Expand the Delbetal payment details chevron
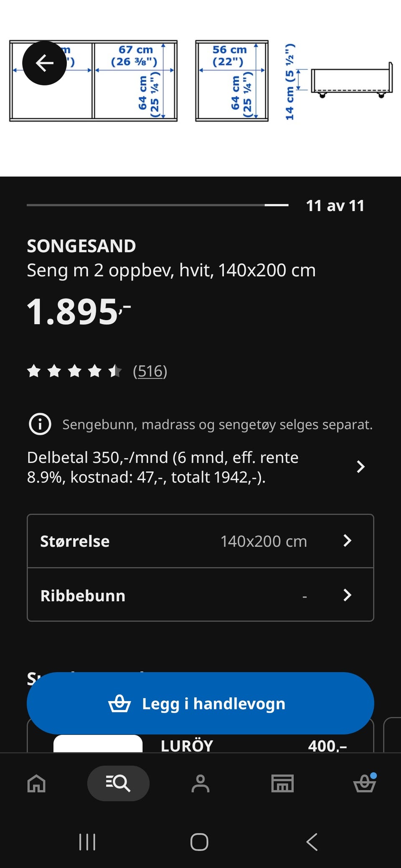 click(x=360, y=467)
